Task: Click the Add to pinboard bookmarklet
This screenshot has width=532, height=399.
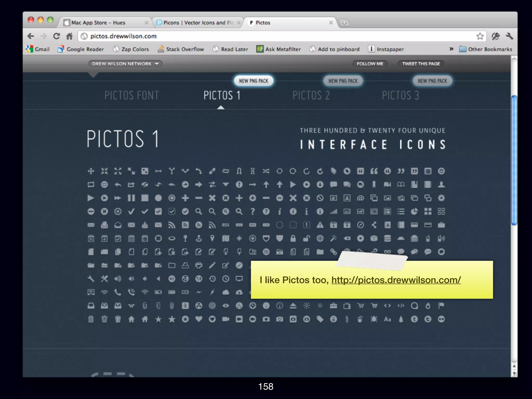Action: click(x=334, y=49)
